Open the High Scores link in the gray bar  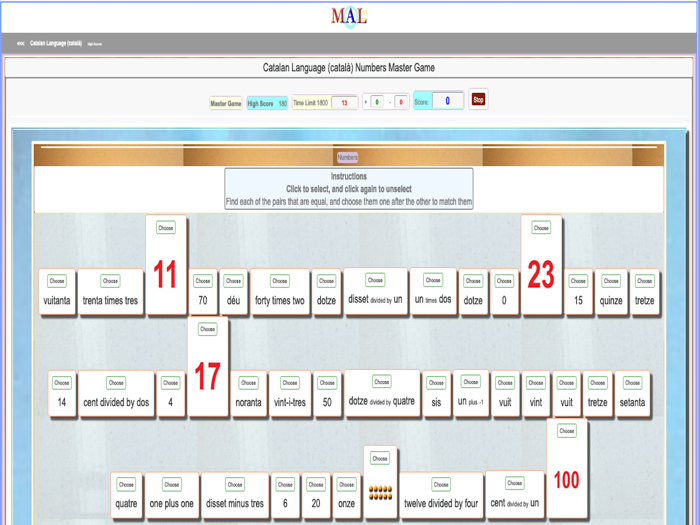[95, 44]
